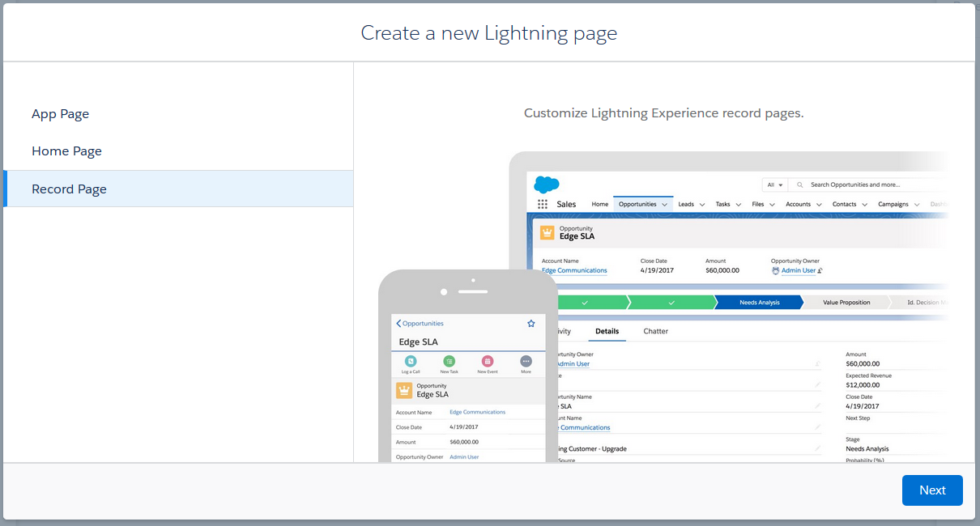The image size is (980, 526).
Task: Select the Record Page option
Action: coord(178,189)
